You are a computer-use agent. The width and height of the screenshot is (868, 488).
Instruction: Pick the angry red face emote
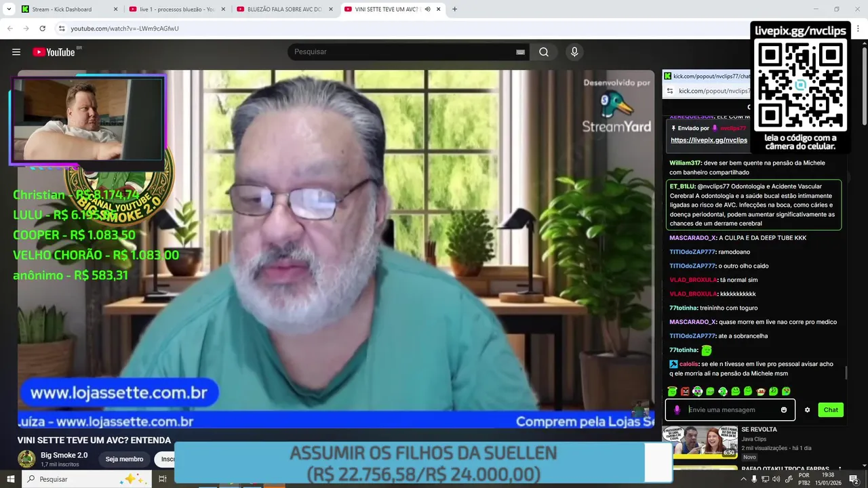point(685,391)
